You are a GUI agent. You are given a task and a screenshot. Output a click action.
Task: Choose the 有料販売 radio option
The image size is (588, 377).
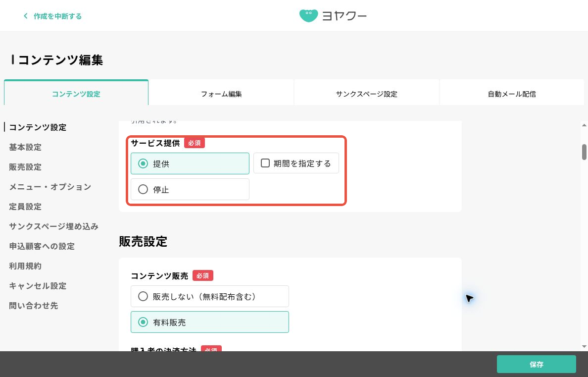click(x=210, y=322)
